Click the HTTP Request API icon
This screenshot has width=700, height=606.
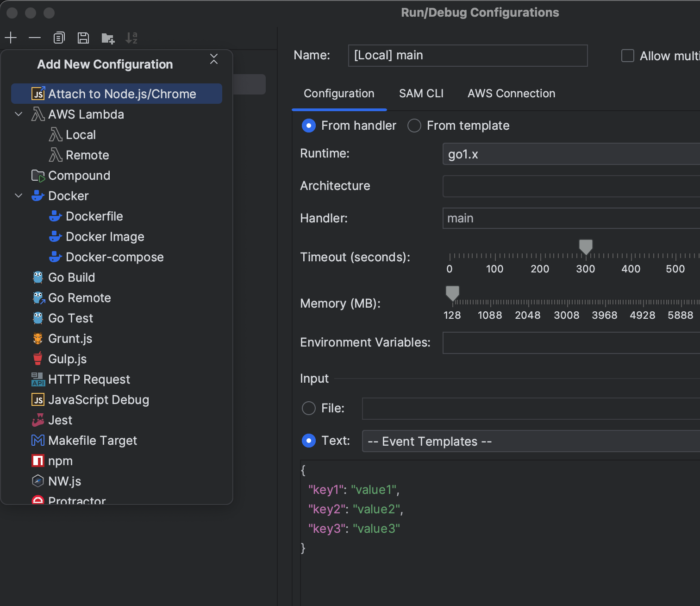[x=38, y=379]
